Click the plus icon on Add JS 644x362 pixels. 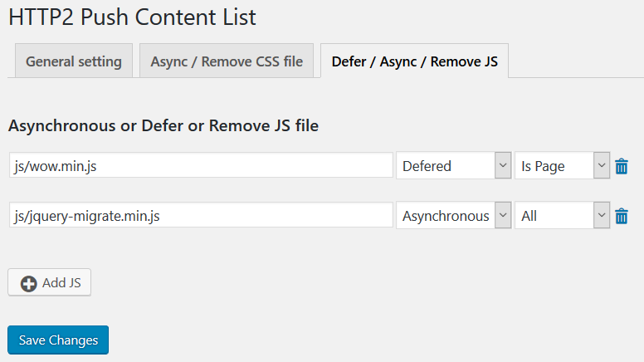click(x=29, y=283)
